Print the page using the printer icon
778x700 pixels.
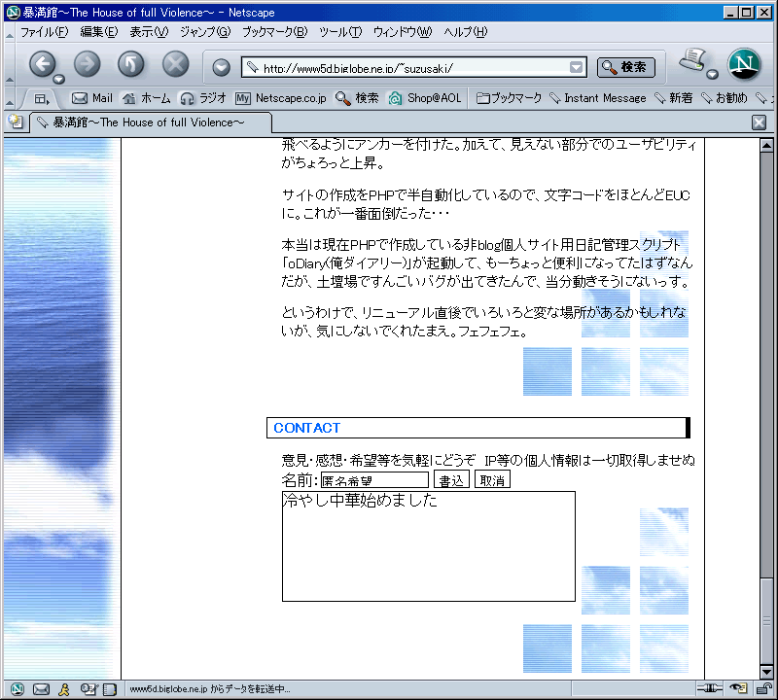click(692, 60)
